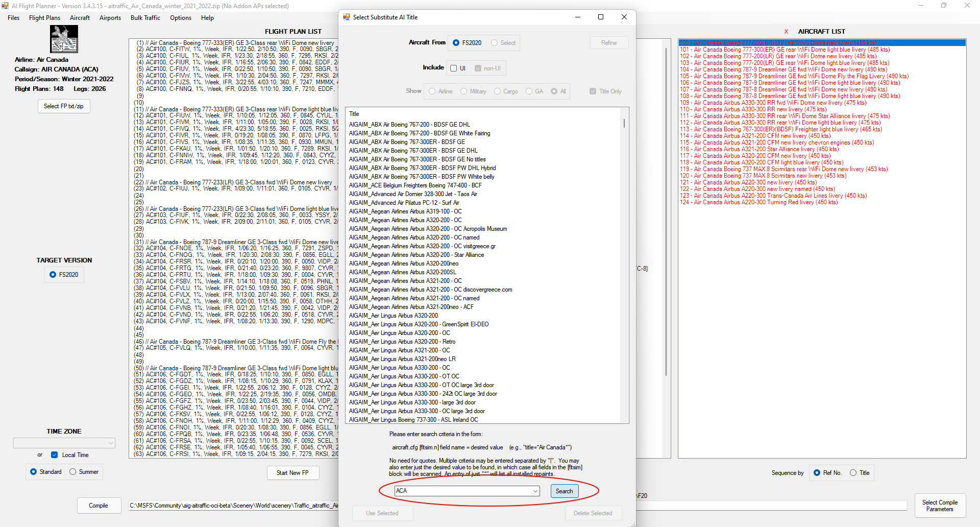Select the Standard time radio button
Viewport: 980px width, 527px height.
(33, 472)
